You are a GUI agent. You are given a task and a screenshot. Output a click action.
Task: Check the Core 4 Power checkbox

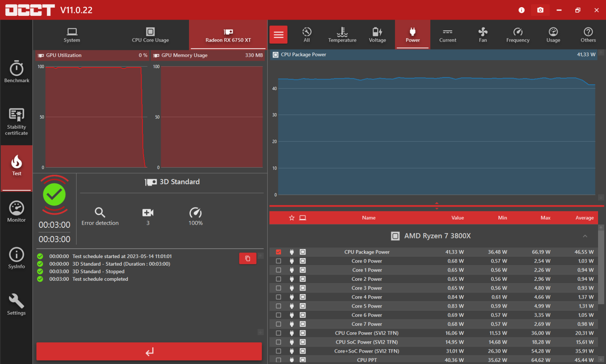[279, 297]
